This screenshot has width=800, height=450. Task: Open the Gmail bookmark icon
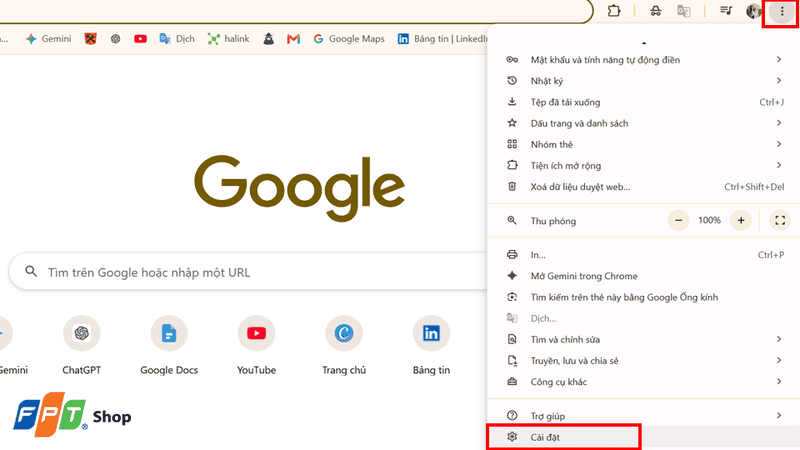click(293, 39)
